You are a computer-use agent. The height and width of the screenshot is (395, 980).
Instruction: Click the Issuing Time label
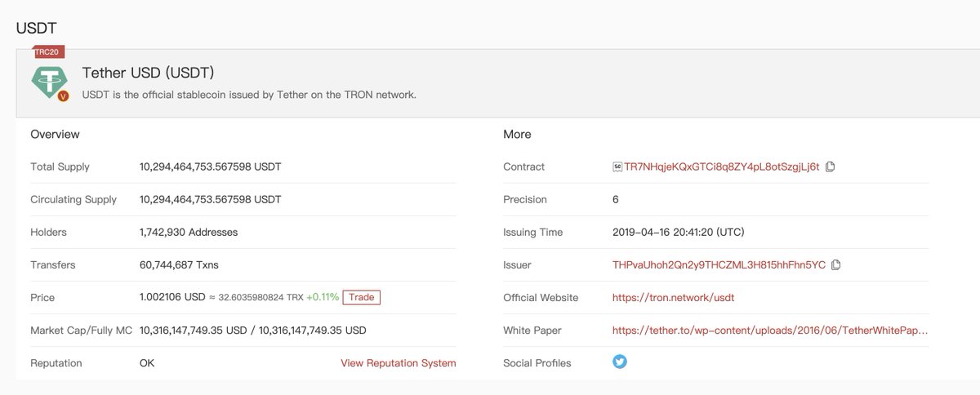pos(532,232)
